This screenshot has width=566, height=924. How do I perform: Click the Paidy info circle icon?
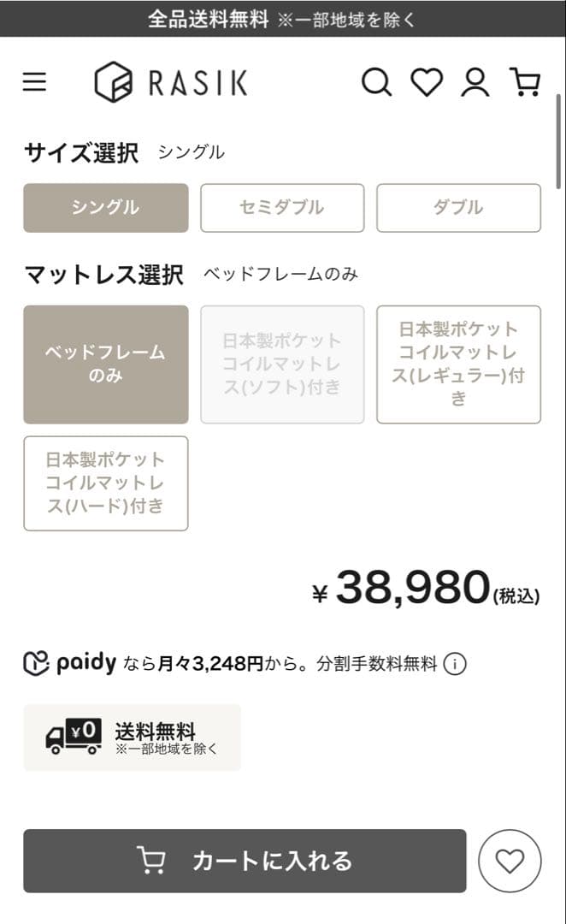coord(455,664)
